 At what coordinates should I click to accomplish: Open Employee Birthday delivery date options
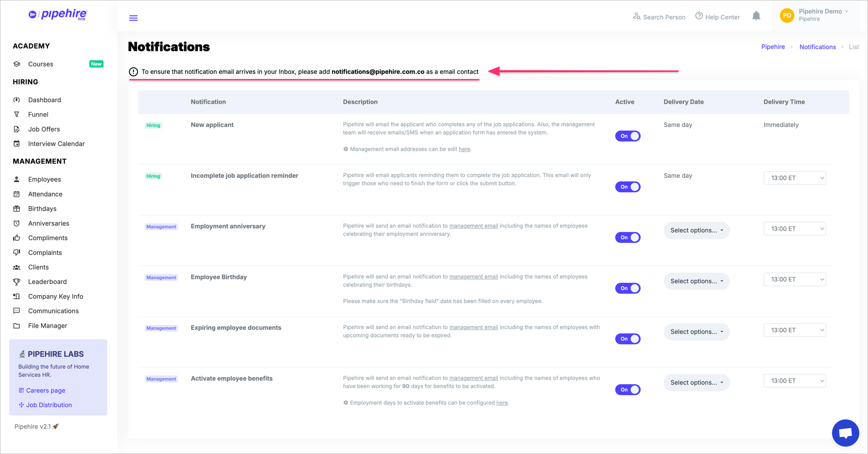click(x=696, y=281)
